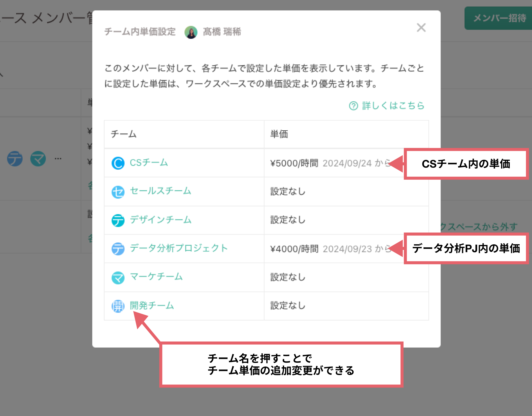Open the デザインチーム link

coord(160,220)
